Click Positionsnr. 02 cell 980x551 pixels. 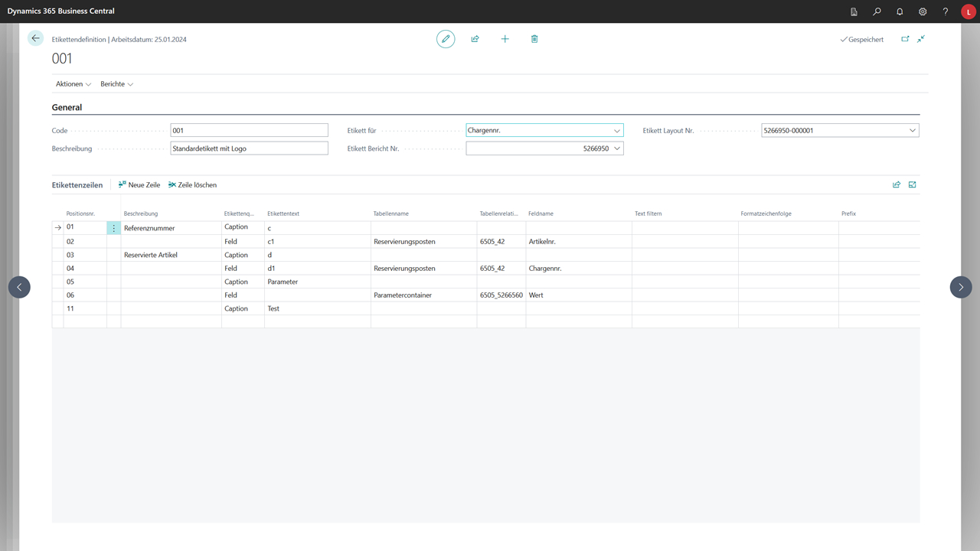pos(85,242)
